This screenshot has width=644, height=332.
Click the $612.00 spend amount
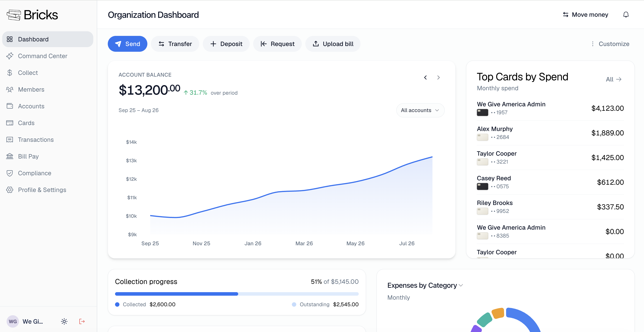[x=610, y=182]
